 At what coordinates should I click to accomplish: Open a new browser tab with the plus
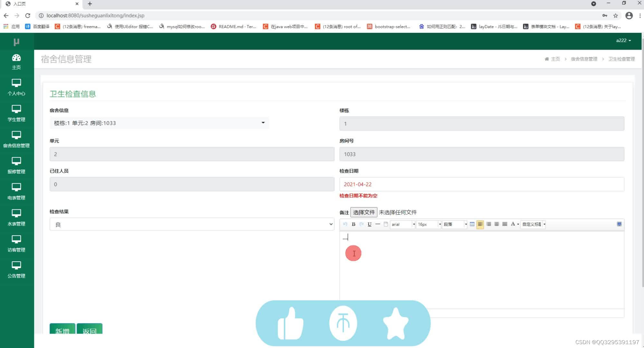coord(90,4)
